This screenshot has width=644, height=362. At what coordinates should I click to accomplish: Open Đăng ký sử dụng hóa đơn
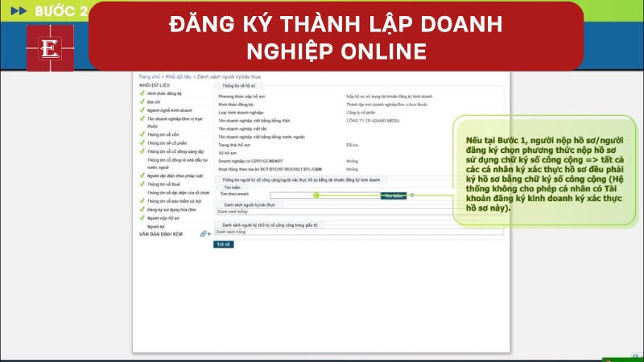(171, 210)
